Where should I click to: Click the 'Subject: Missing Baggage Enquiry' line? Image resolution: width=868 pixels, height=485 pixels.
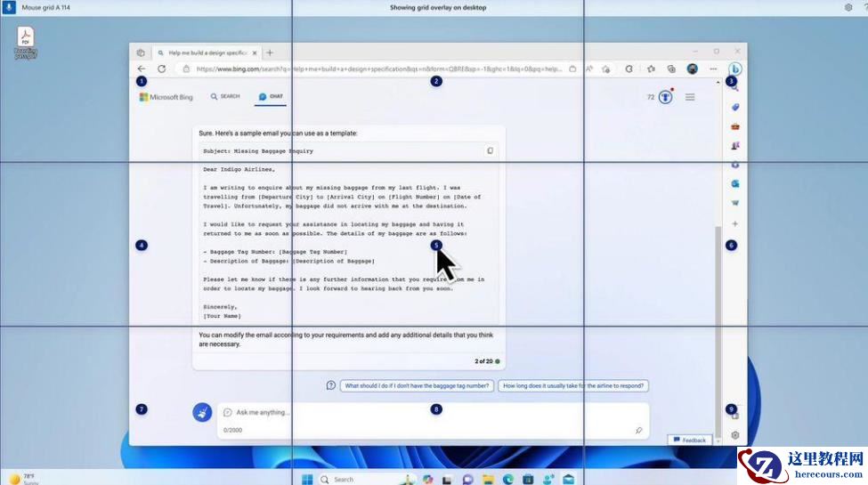(258, 150)
